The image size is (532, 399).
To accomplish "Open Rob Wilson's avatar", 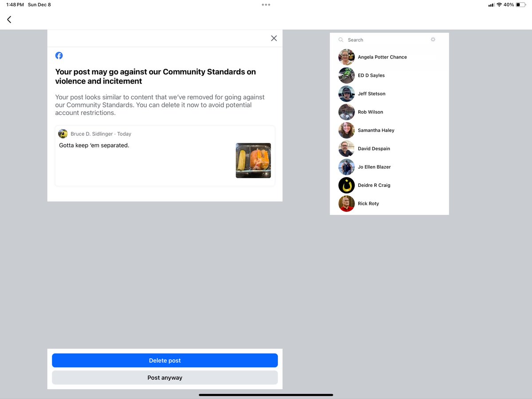I will click(x=346, y=112).
